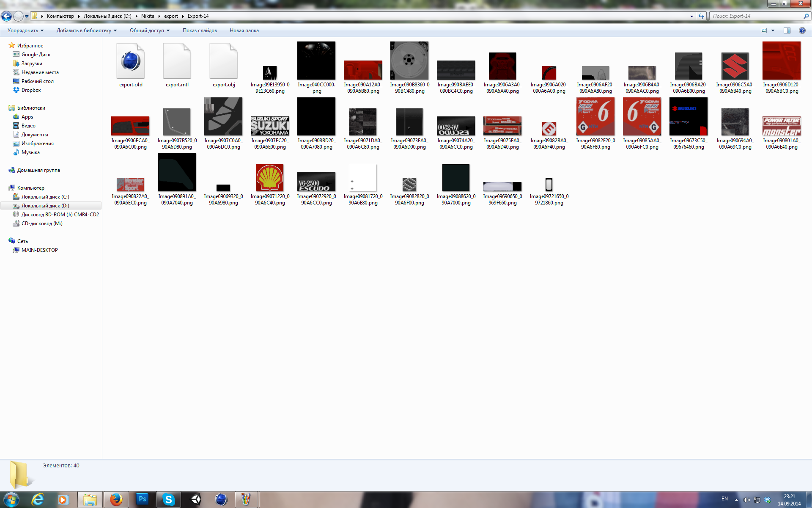The image size is (812, 508).
Task: Select the Power Filter monster thumbnail
Action: click(782, 126)
